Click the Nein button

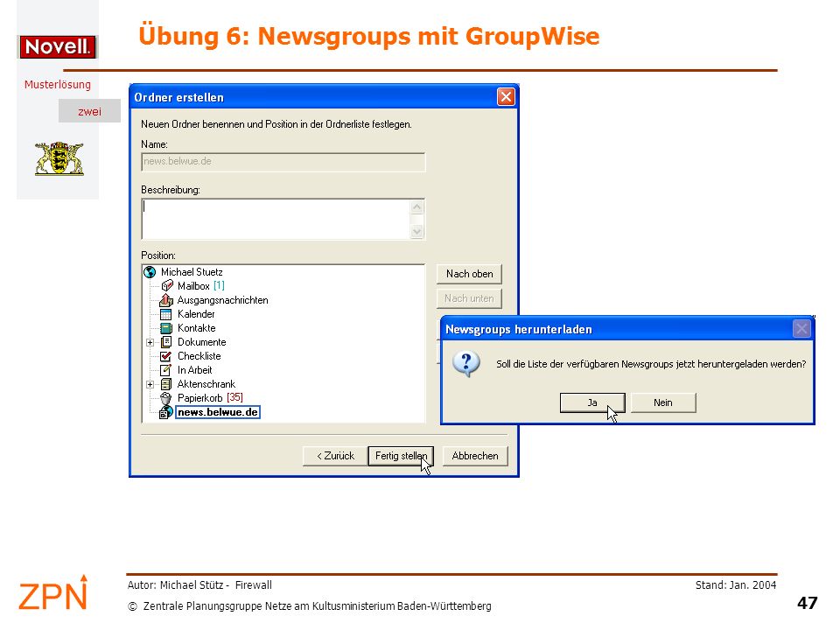[663, 402]
